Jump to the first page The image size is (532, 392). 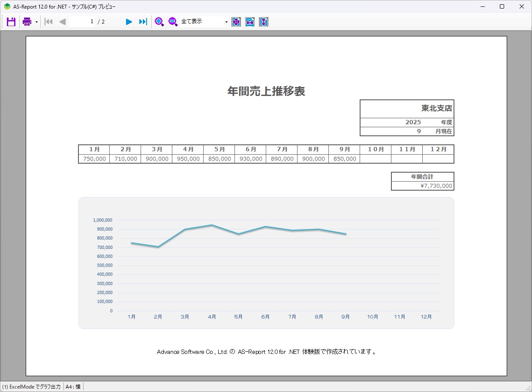pos(48,22)
